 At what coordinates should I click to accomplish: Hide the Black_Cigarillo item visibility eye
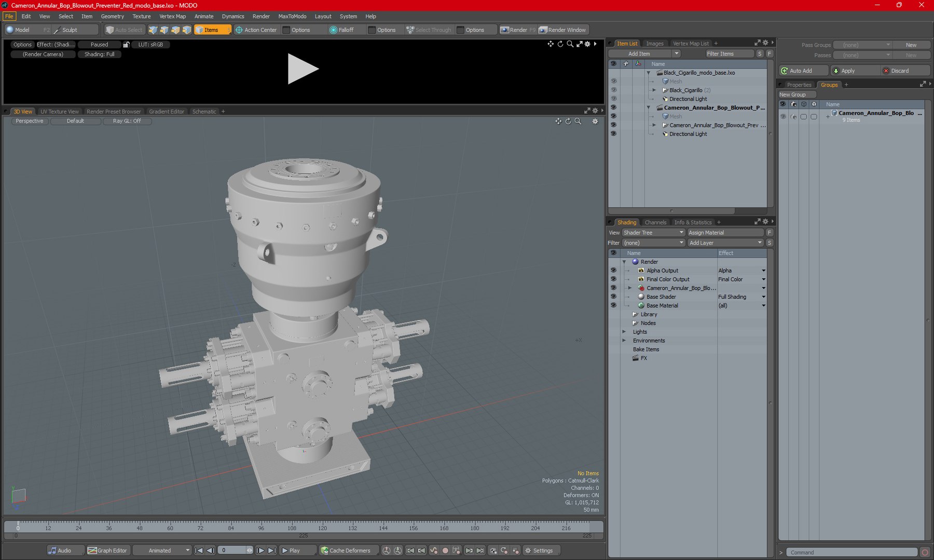coord(613,90)
